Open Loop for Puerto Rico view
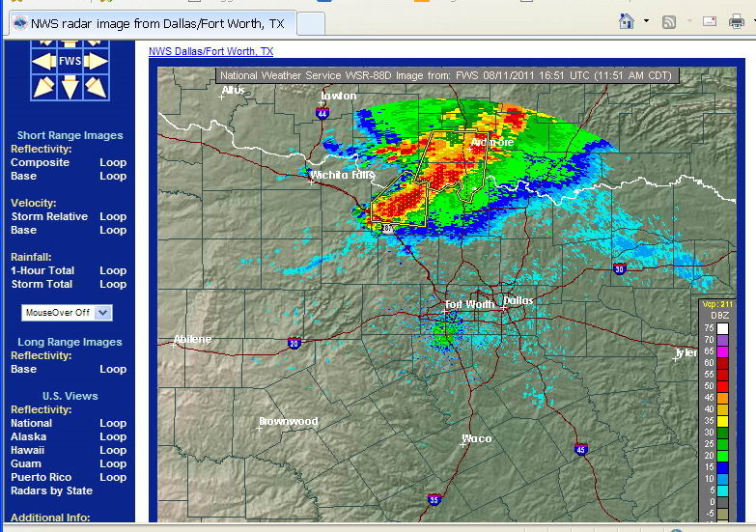 113,477
